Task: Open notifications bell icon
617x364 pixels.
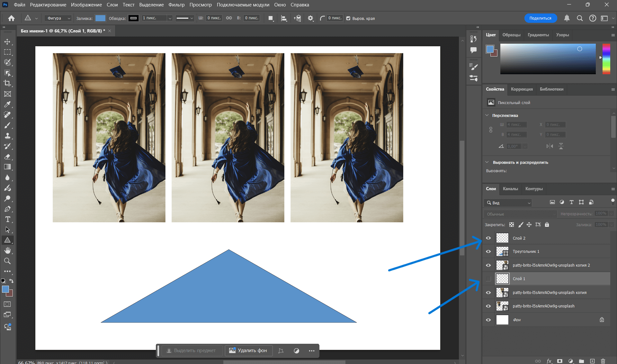Action: click(x=567, y=18)
